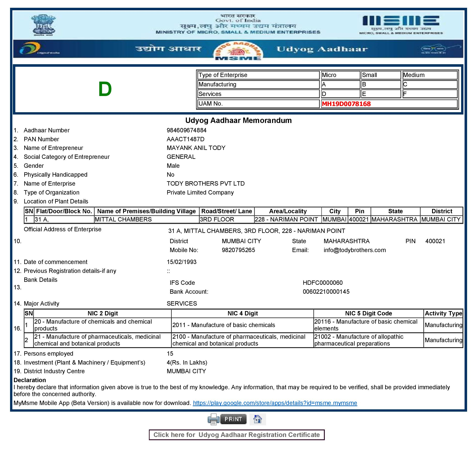Click Private Limited Company value
Image resolution: width=476 pixels, height=453 pixels.
200,192
